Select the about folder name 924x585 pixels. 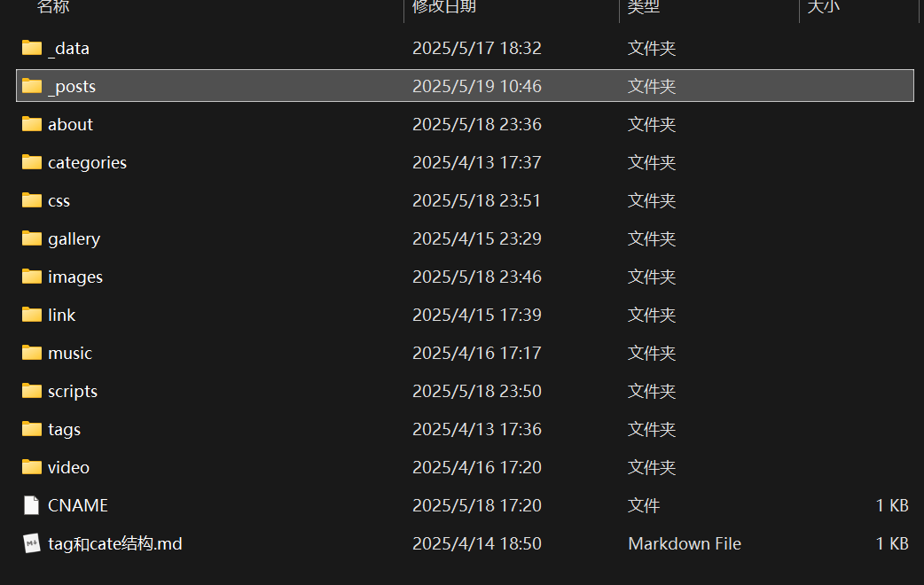coord(70,124)
